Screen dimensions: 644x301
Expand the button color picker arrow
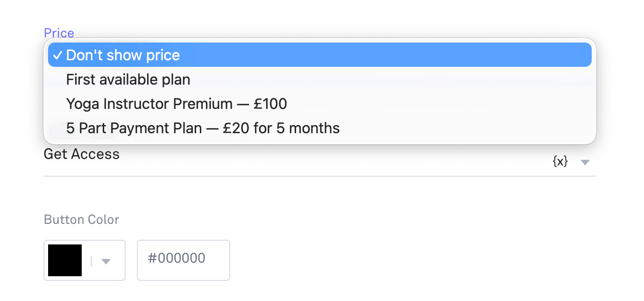[x=106, y=261]
